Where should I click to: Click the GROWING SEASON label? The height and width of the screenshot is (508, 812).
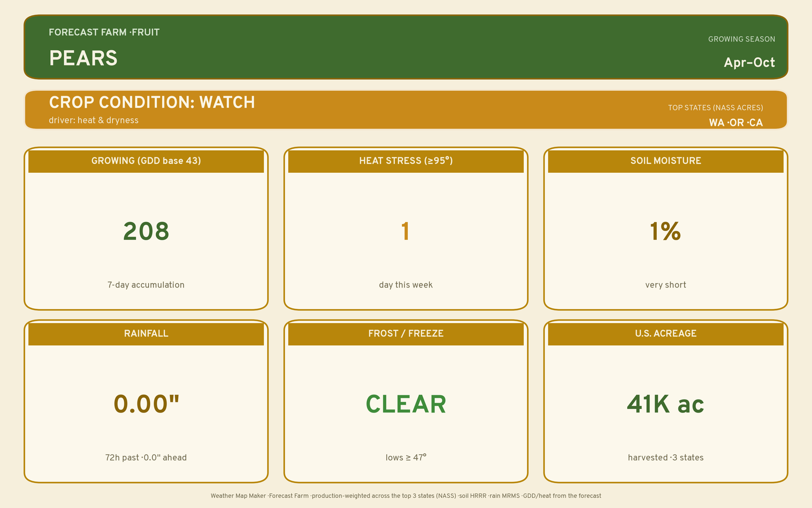[741, 39]
